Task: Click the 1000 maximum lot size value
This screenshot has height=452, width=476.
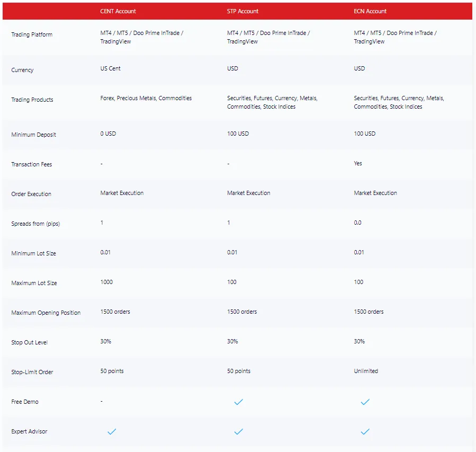Action: (x=106, y=282)
